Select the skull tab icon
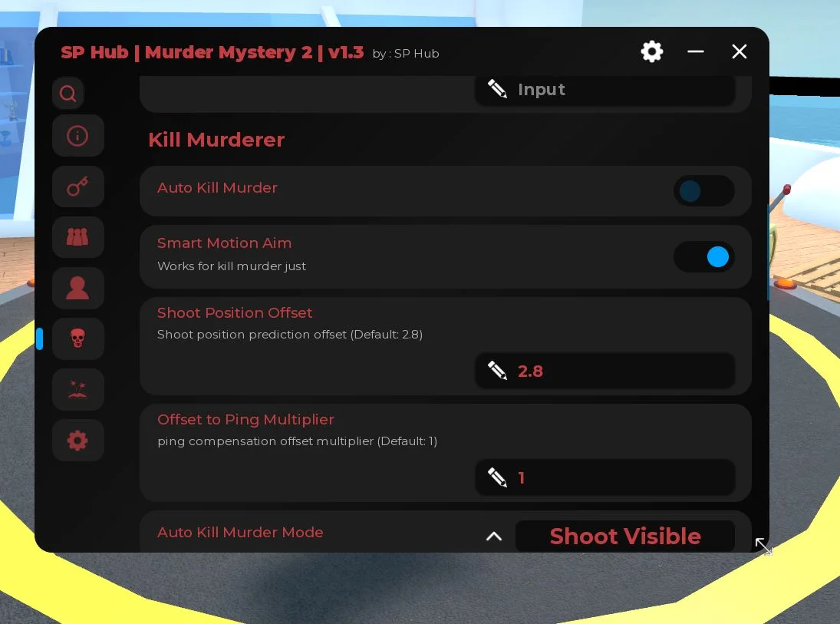The width and height of the screenshot is (840, 624). pyautogui.click(x=77, y=338)
